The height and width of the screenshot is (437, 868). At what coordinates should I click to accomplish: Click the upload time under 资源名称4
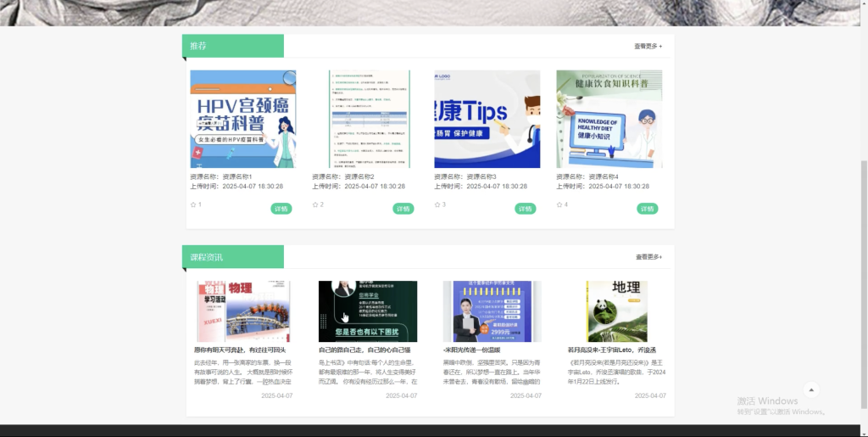click(603, 187)
